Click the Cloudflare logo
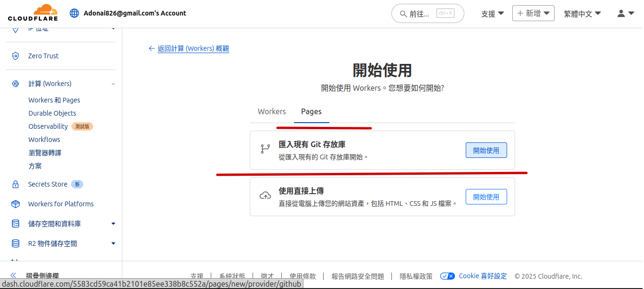This screenshot has height=289, width=644. coord(32,13)
